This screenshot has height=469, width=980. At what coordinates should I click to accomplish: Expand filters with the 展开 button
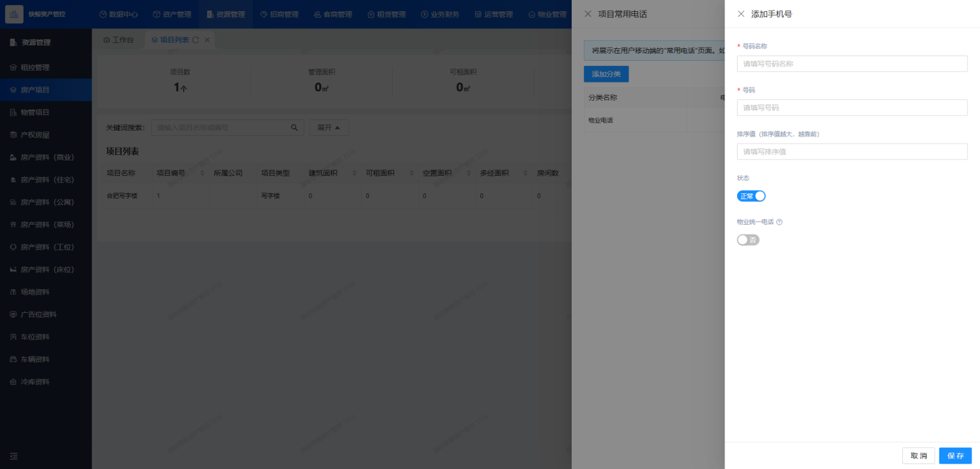(329, 127)
